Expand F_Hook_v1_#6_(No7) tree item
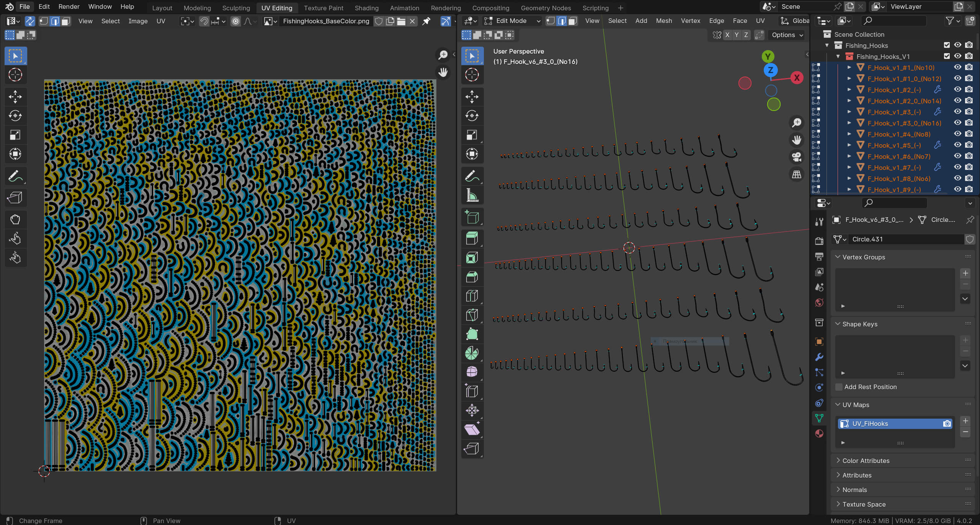 (849, 156)
